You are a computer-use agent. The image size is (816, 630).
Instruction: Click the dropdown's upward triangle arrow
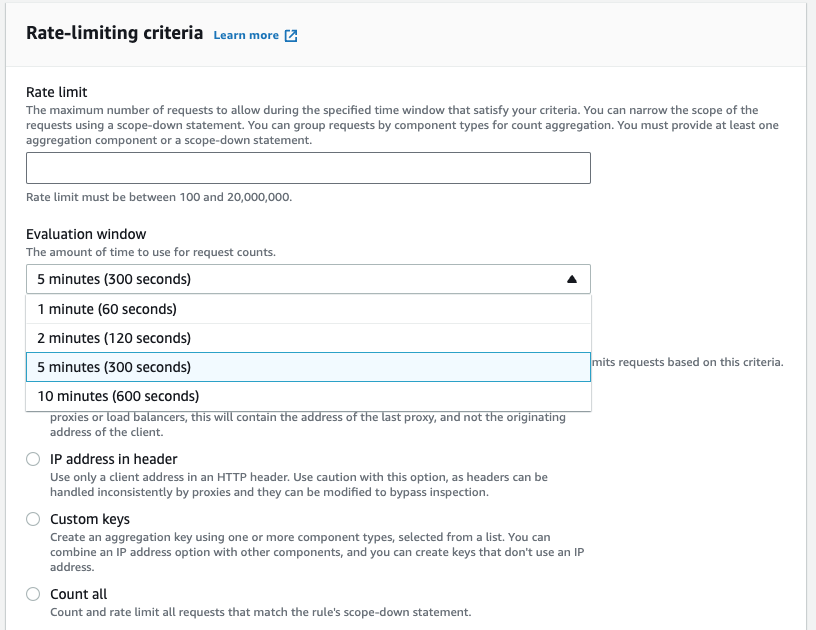pyautogui.click(x=571, y=279)
